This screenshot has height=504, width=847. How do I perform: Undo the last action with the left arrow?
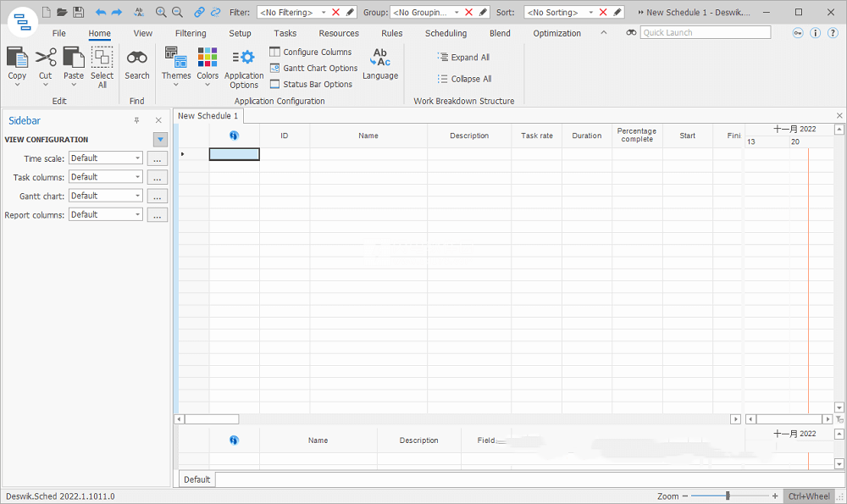click(x=101, y=12)
